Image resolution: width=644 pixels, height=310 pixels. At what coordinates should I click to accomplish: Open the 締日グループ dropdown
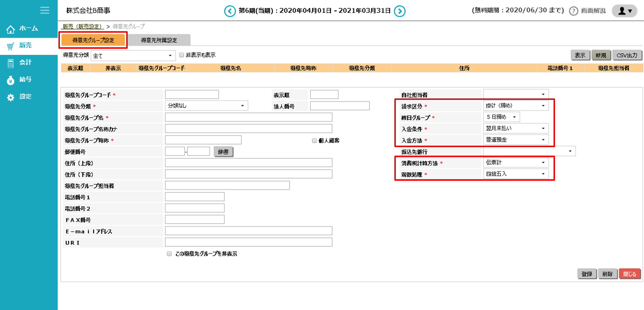click(x=501, y=117)
